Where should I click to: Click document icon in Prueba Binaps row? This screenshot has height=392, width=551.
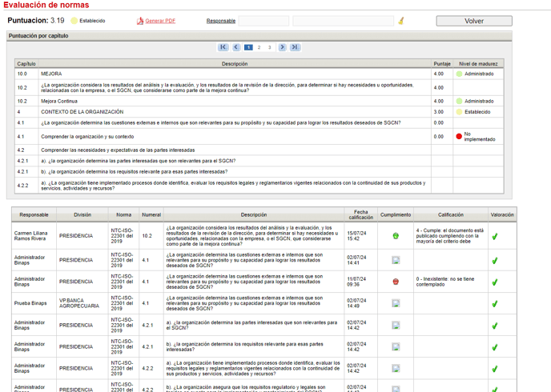tap(396, 303)
